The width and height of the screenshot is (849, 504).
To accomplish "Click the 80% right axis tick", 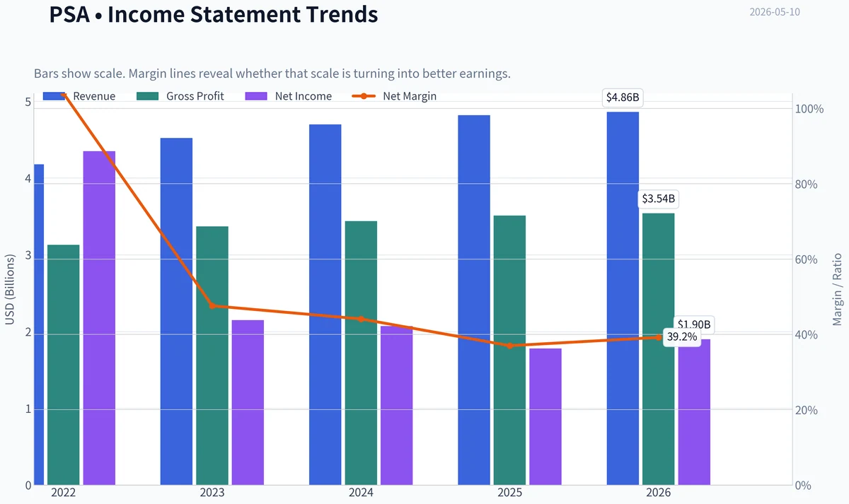I will click(807, 184).
